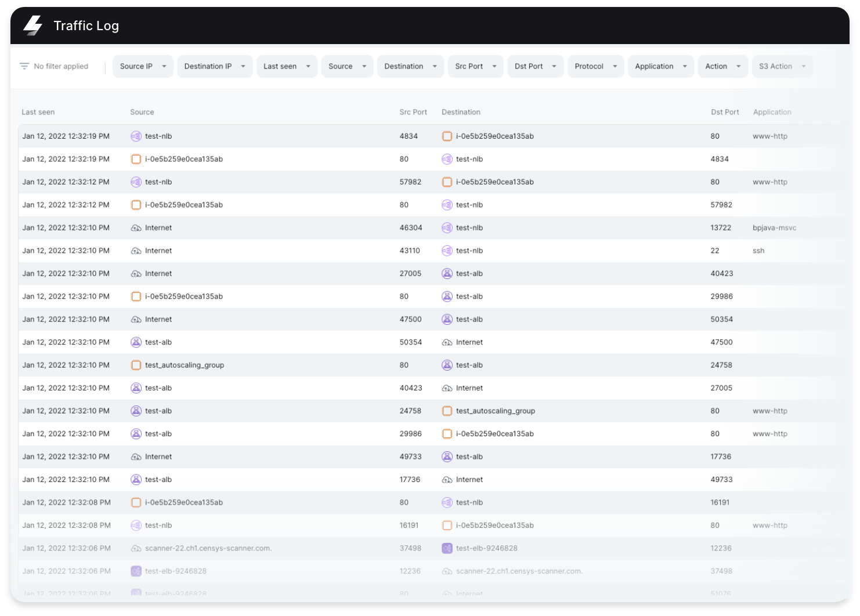Click the test-nlb load balancer icon in the 12:32:19 PM row with src port 4834
This screenshot has width=860, height=616.
pos(136,136)
